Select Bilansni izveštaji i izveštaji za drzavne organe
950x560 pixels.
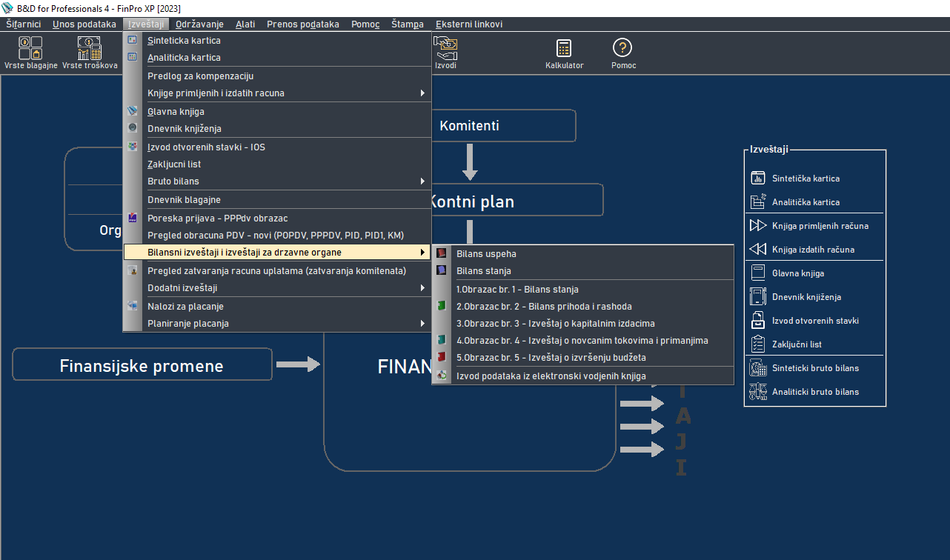pyautogui.click(x=278, y=253)
